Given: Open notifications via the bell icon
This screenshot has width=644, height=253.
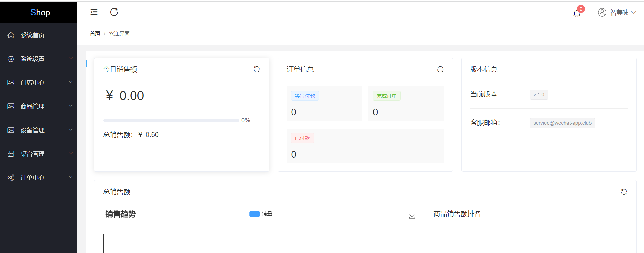Looking at the screenshot, I should 577,14.
